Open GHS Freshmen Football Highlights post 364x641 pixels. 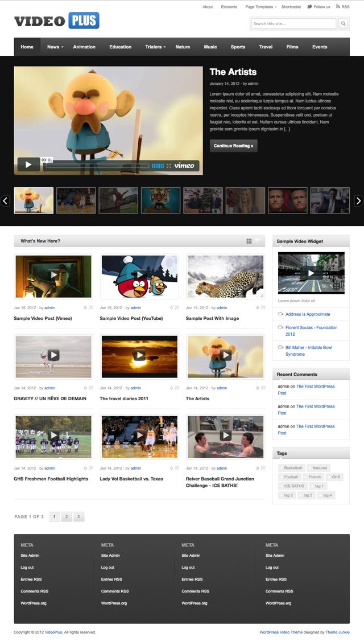(51, 479)
